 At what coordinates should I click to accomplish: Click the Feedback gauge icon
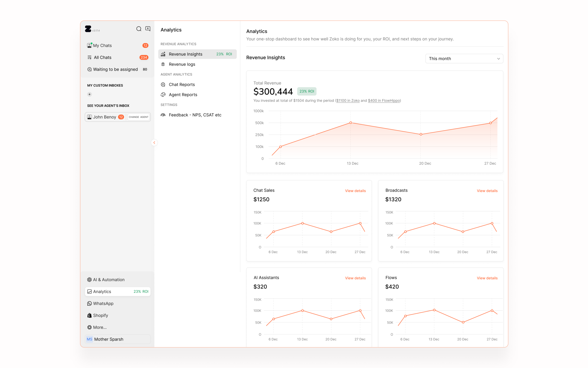click(x=163, y=115)
